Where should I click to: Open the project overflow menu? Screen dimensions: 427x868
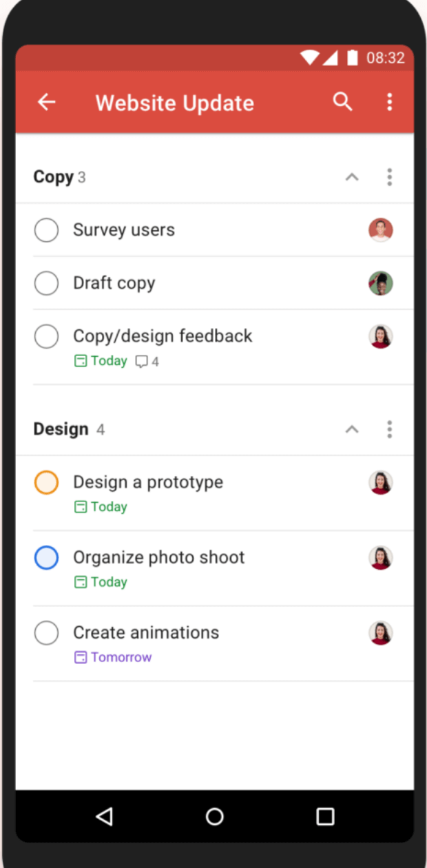390,101
